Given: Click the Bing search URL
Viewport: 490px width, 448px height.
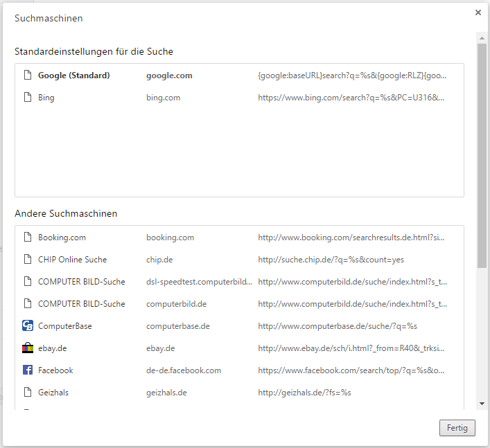Looking at the screenshot, I should coord(351,98).
